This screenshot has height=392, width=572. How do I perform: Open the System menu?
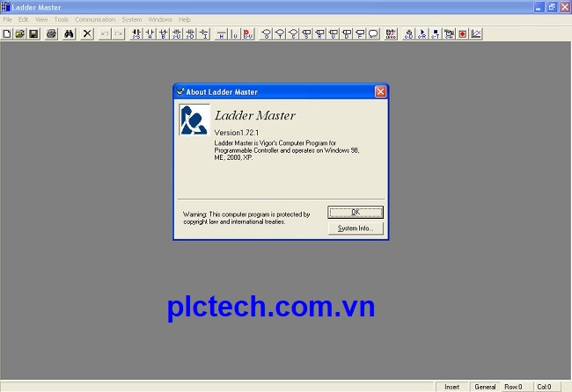[132, 19]
